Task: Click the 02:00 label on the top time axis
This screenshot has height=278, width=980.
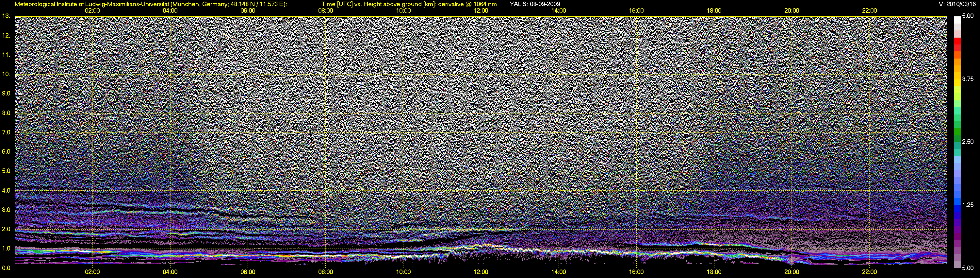Action: click(x=92, y=11)
